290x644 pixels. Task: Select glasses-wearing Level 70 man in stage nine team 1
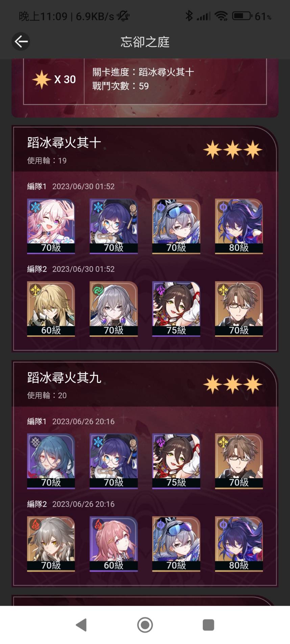click(x=239, y=461)
